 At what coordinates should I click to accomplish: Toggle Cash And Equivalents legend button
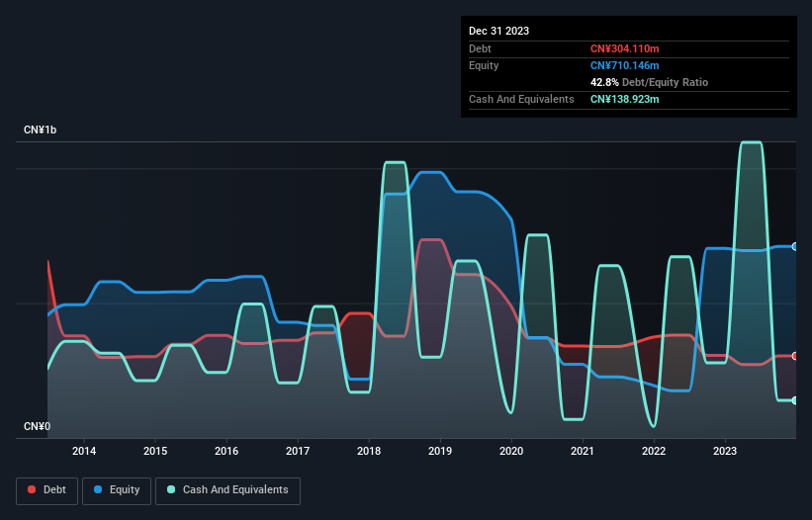click(227, 490)
